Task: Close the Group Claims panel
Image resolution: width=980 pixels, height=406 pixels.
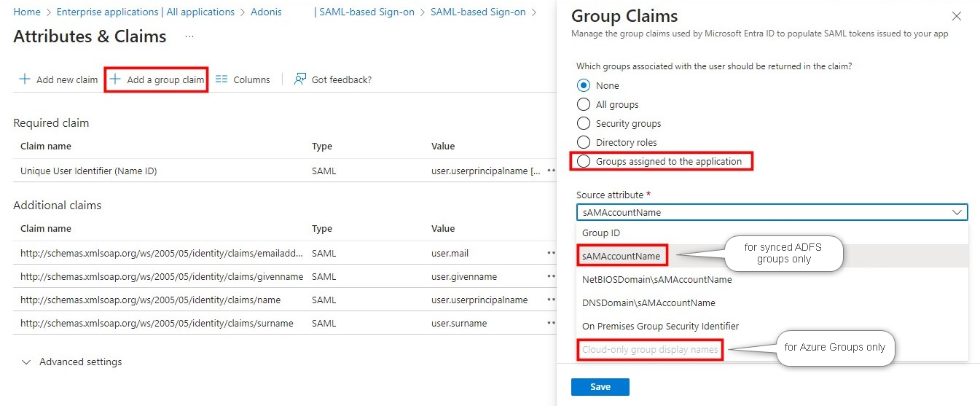Action: 957,16
